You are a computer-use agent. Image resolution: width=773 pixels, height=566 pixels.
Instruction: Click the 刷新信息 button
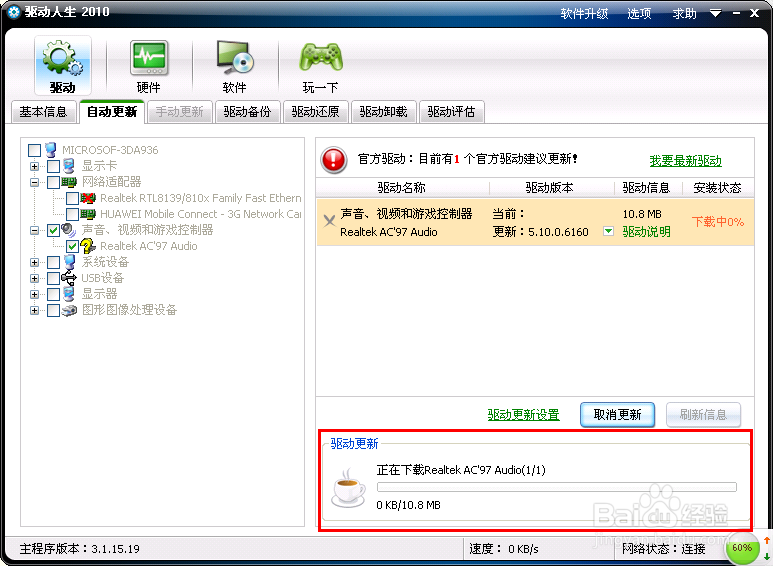(703, 415)
